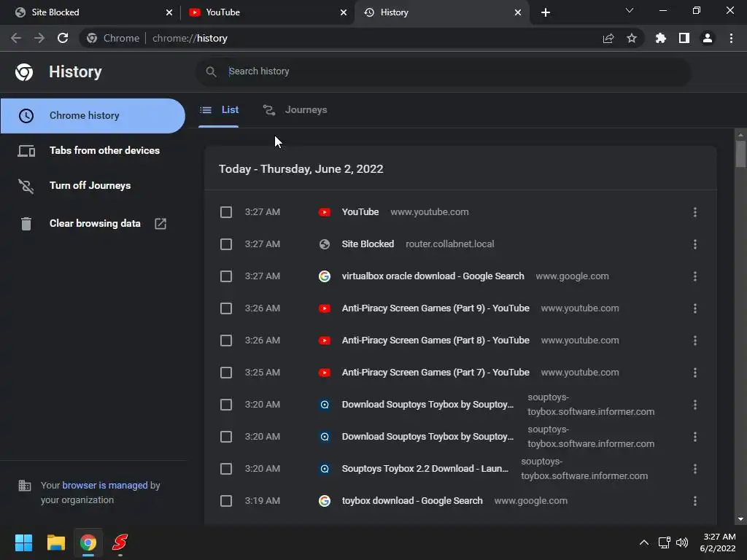Check the Souptoys Toybox 2.2 Download entry
747x560 pixels.
pyautogui.click(x=226, y=469)
